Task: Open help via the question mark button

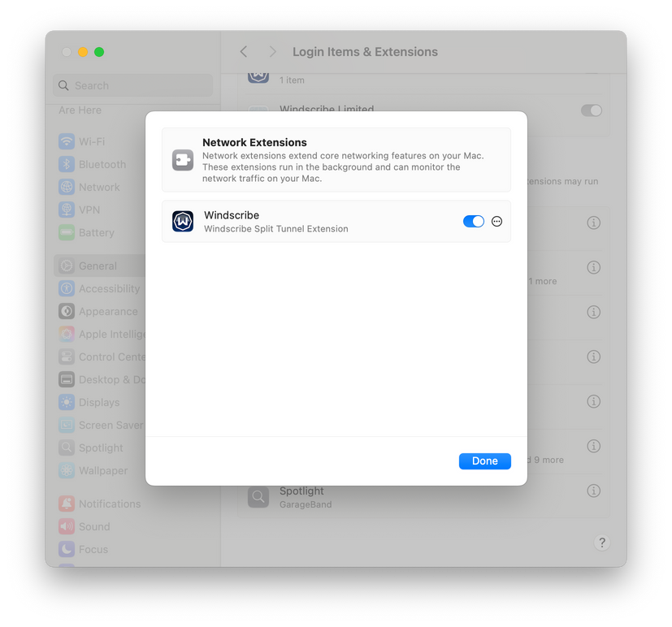Action: [601, 543]
